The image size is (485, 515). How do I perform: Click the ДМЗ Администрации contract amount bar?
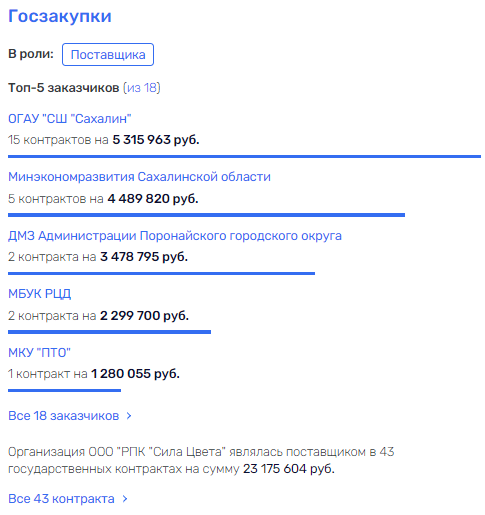(161, 273)
